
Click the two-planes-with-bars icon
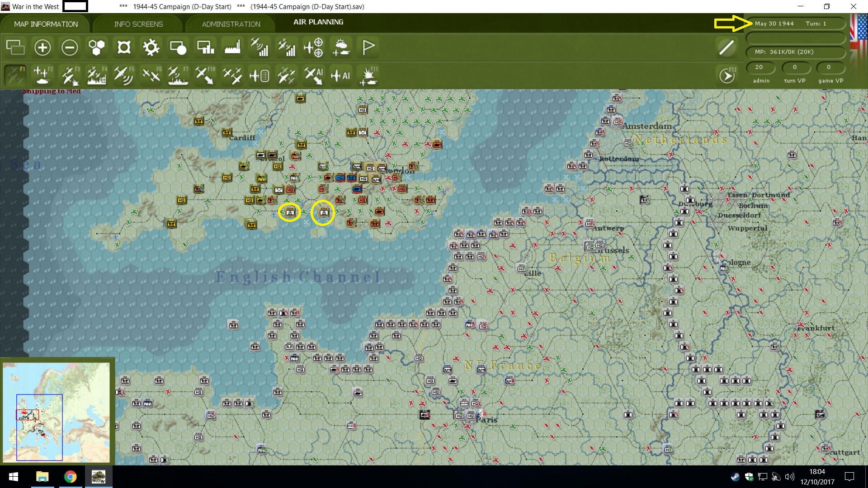click(287, 47)
